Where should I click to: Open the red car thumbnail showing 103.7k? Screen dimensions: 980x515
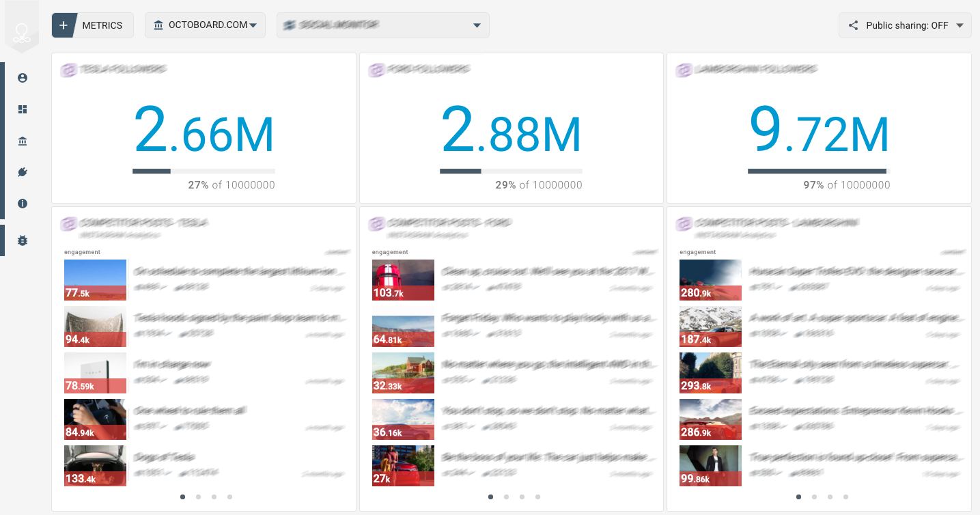(x=403, y=280)
